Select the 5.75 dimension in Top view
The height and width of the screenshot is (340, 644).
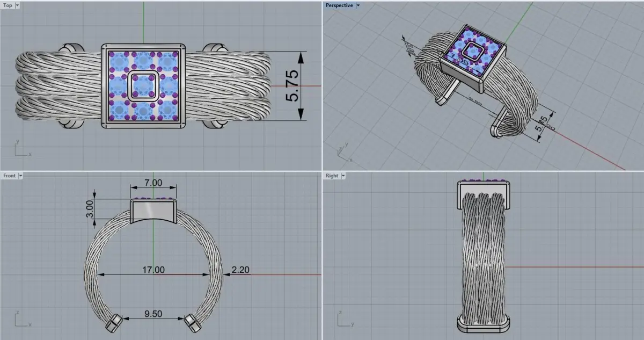[292, 86]
